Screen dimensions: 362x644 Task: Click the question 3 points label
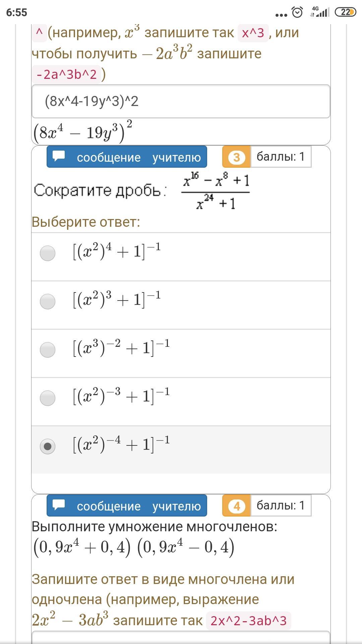tap(281, 157)
